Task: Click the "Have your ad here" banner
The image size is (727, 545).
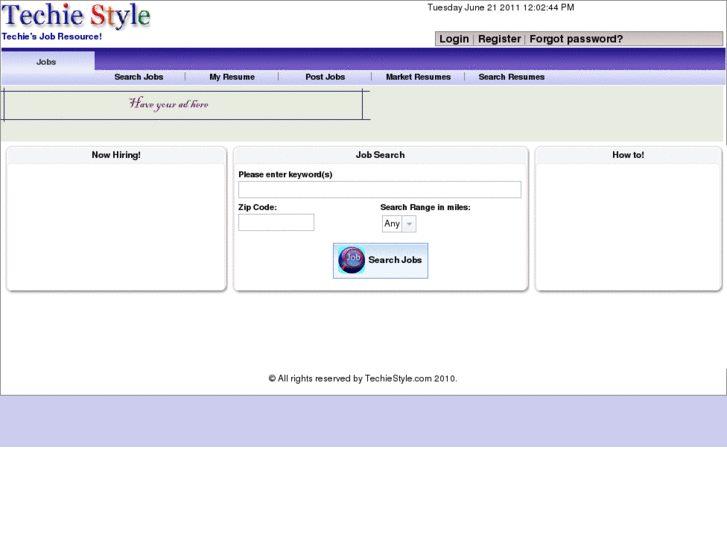Action: [184, 105]
